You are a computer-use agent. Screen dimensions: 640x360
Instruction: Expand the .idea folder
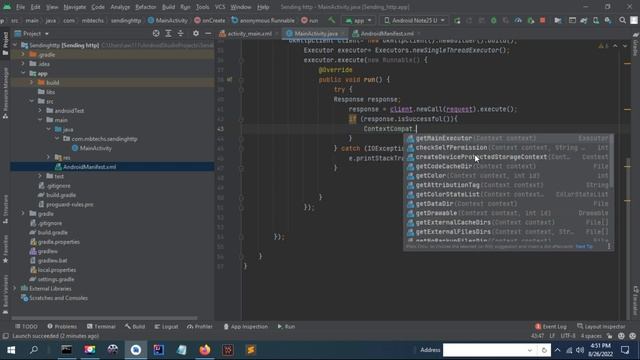(23, 64)
